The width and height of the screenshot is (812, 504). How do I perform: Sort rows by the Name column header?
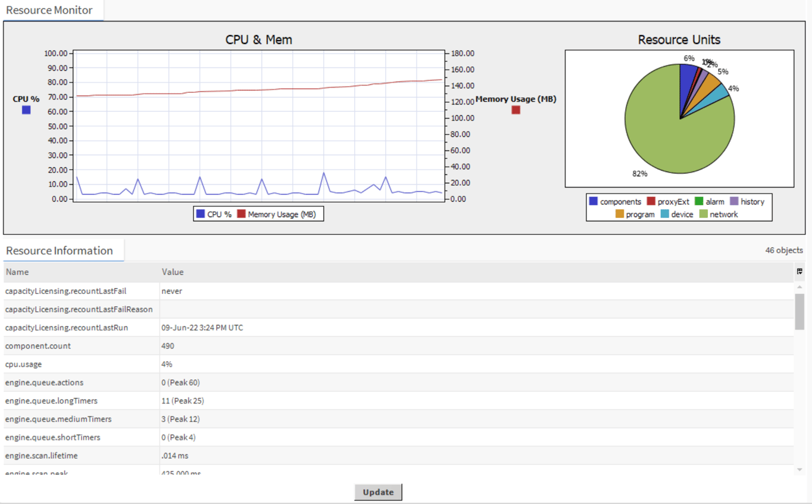pos(17,271)
